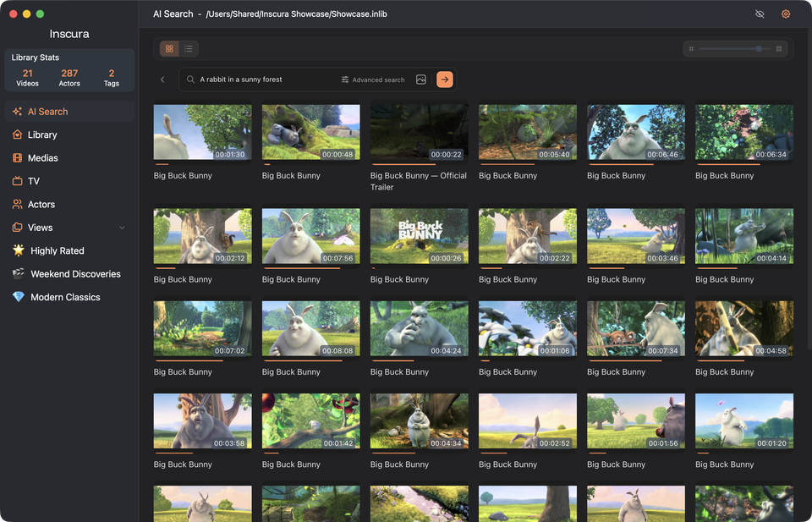Open the Library section
This screenshot has height=522, width=812.
pos(69,135)
